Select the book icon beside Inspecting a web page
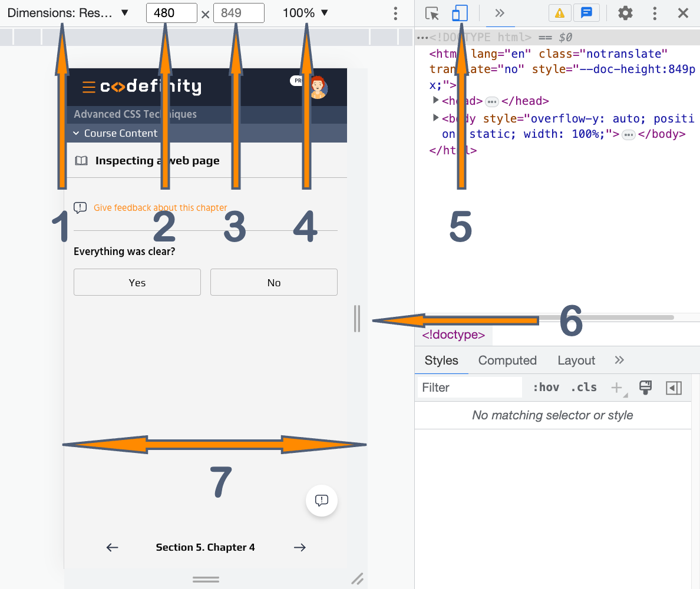Screen dimensions: 700x589 (81, 161)
